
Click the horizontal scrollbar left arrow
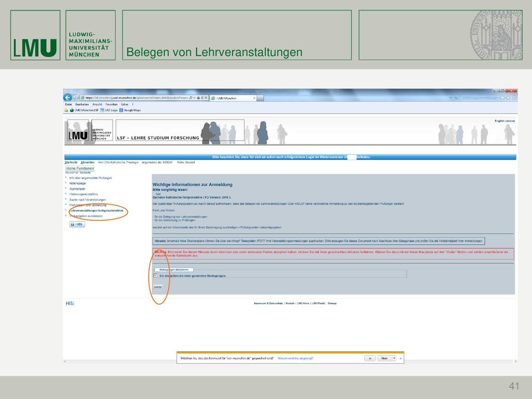pos(65,362)
